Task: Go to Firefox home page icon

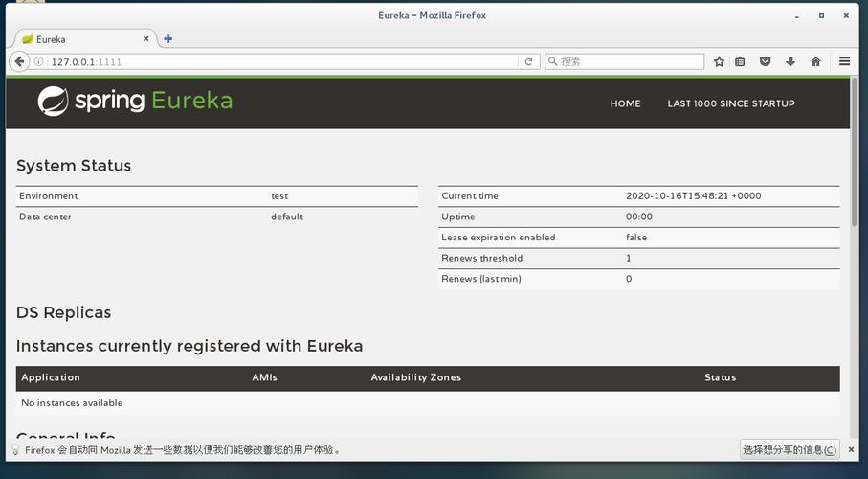Action: click(x=816, y=61)
